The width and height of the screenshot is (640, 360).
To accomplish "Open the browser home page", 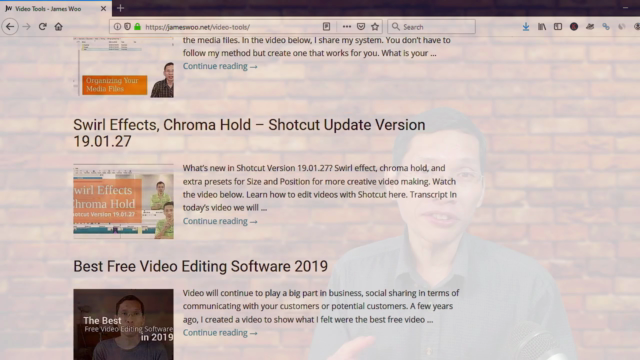I will (x=58, y=27).
